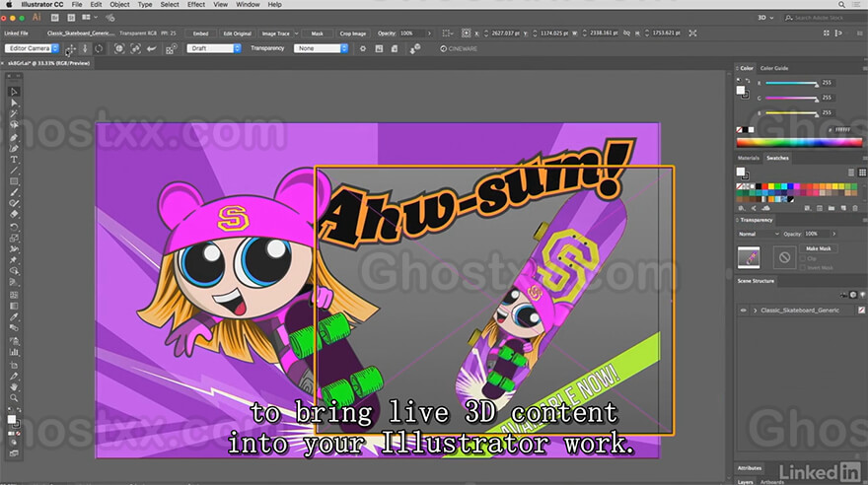
Task: Switch to the Materials tab
Action: point(748,158)
